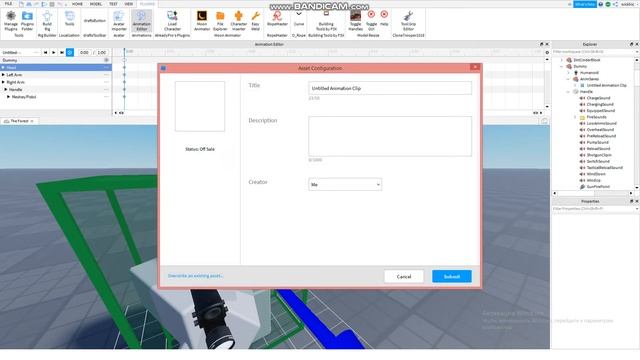Toggle the animation looping button
Image resolution: width=640 pixels, height=360 pixels.
click(x=70, y=52)
